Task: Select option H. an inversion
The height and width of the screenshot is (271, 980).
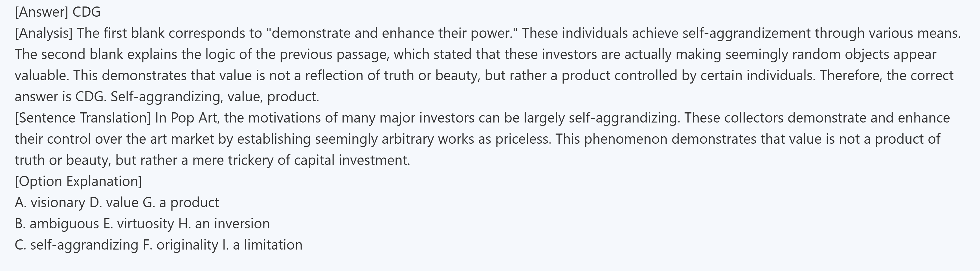Action: [x=224, y=224]
